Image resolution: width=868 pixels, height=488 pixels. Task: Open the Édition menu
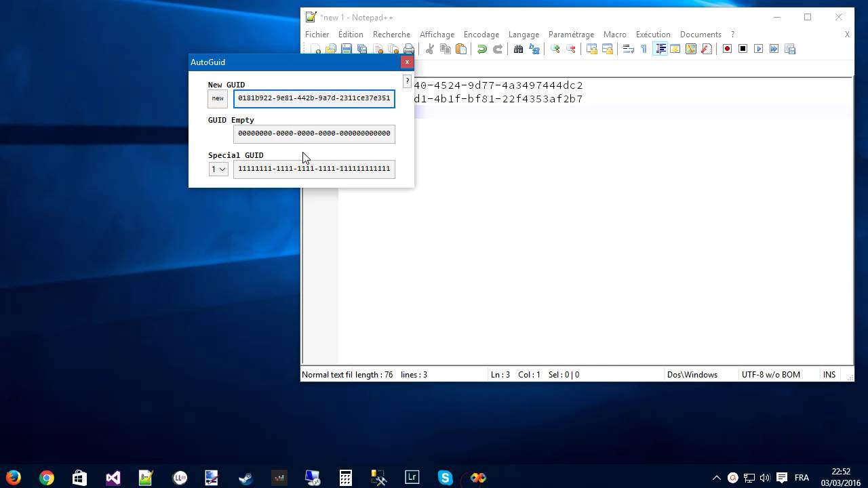pos(351,35)
